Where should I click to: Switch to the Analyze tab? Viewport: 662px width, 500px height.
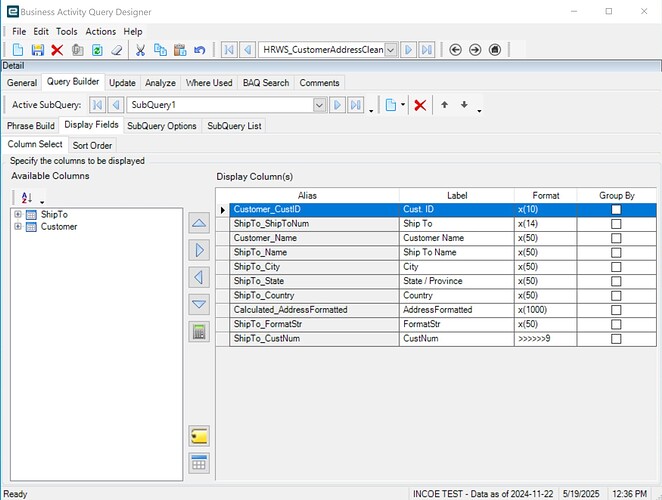click(x=160, y=83)
